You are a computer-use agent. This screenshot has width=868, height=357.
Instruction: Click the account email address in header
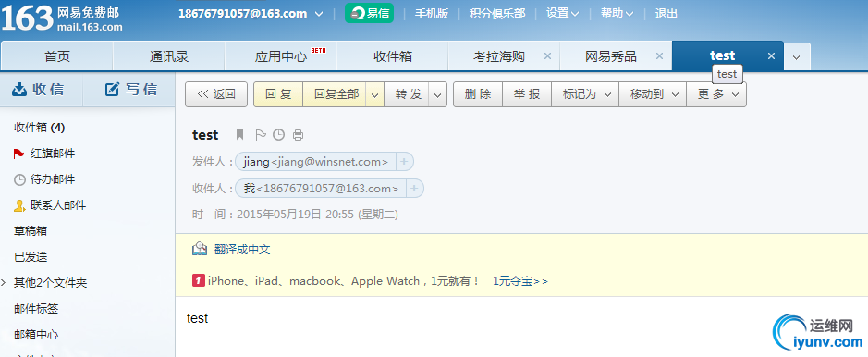tap(242, 14)
